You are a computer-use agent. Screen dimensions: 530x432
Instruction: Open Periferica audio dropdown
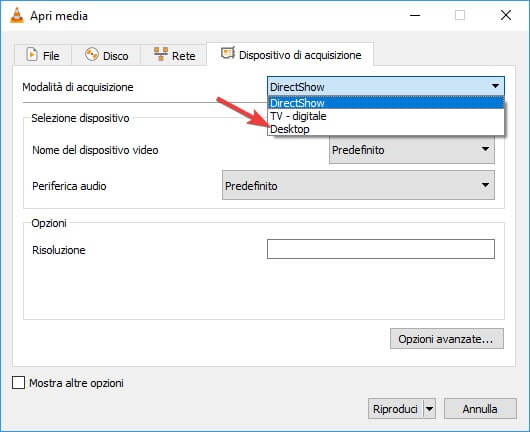(358, 185)
